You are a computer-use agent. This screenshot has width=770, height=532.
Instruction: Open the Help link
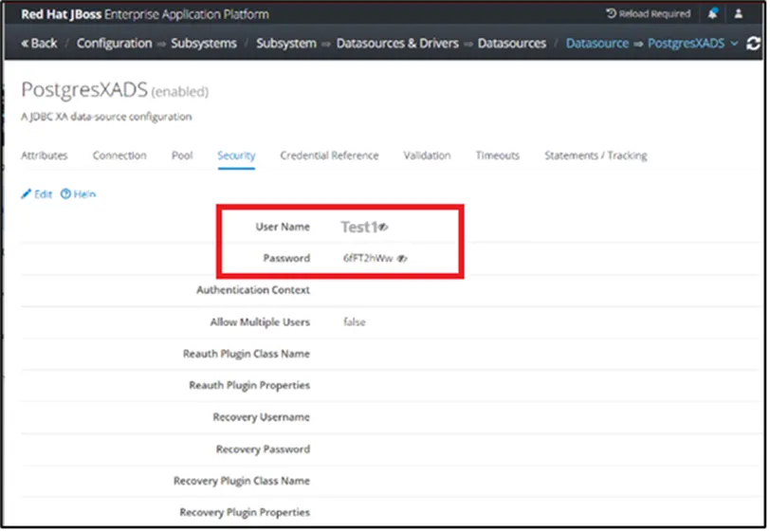[78, 194]
